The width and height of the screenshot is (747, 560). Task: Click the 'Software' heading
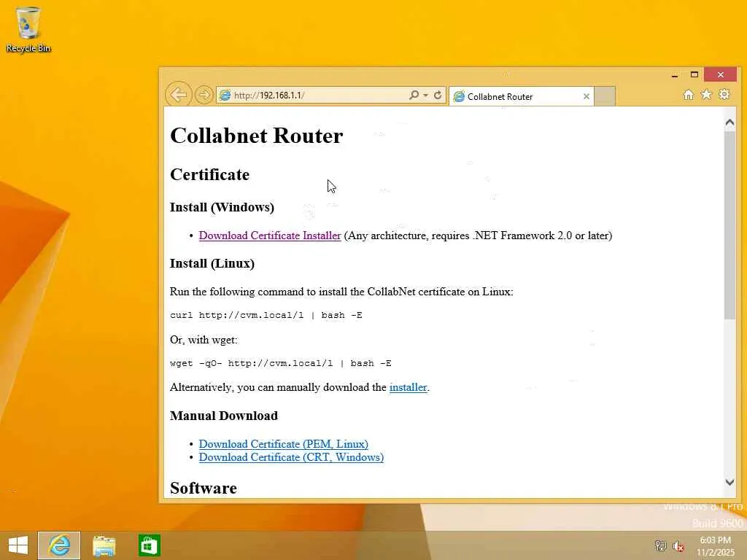(x=204, y=488)
